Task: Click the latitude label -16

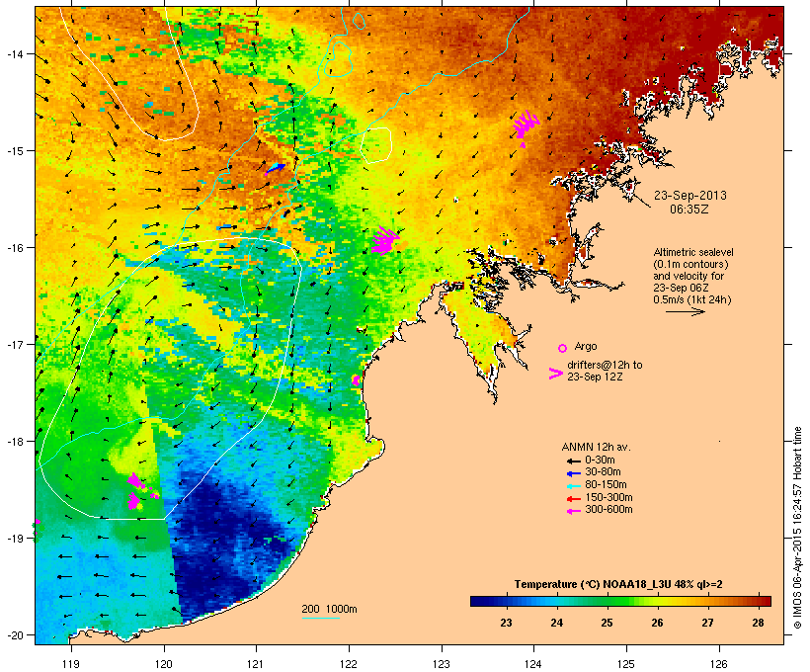Action: [x=14, y=248]
